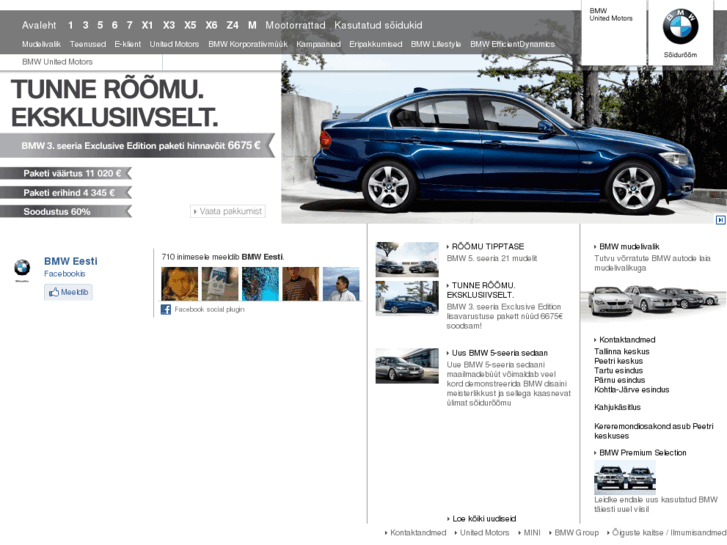727x545 pixels.
Task: Click the model range cars image in sidebar
Action: pos(653,301)
